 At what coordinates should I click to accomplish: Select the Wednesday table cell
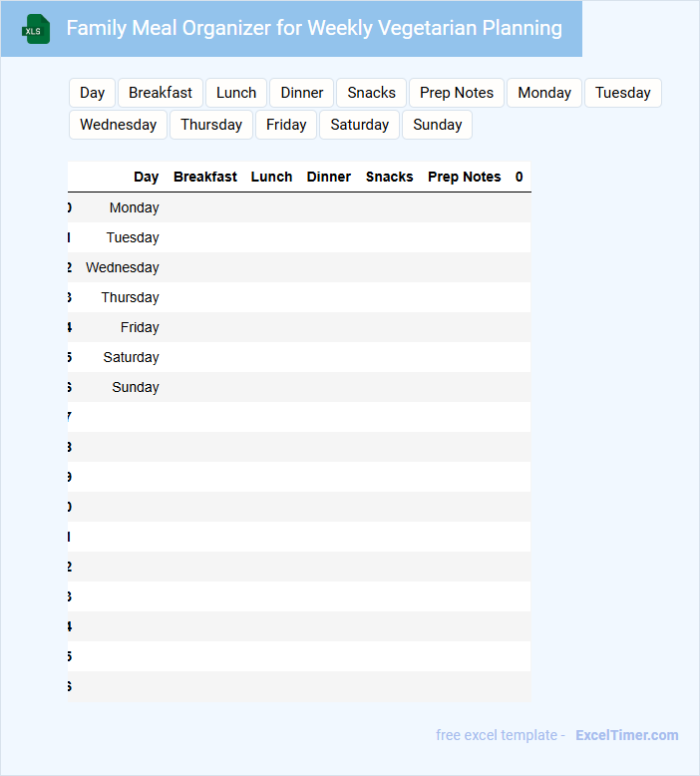point(123,267)
